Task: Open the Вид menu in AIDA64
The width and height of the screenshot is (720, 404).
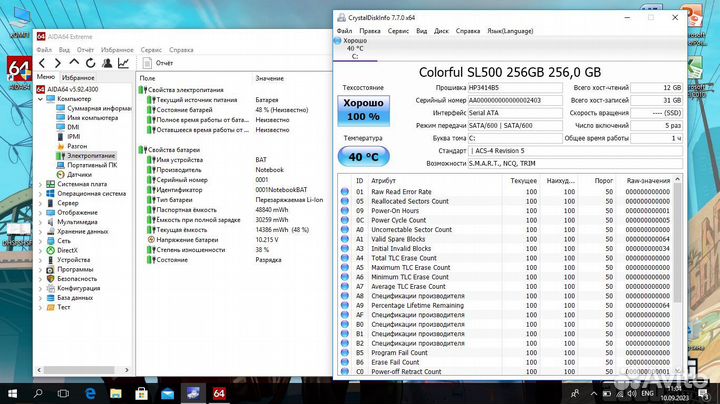Action: 64,50
